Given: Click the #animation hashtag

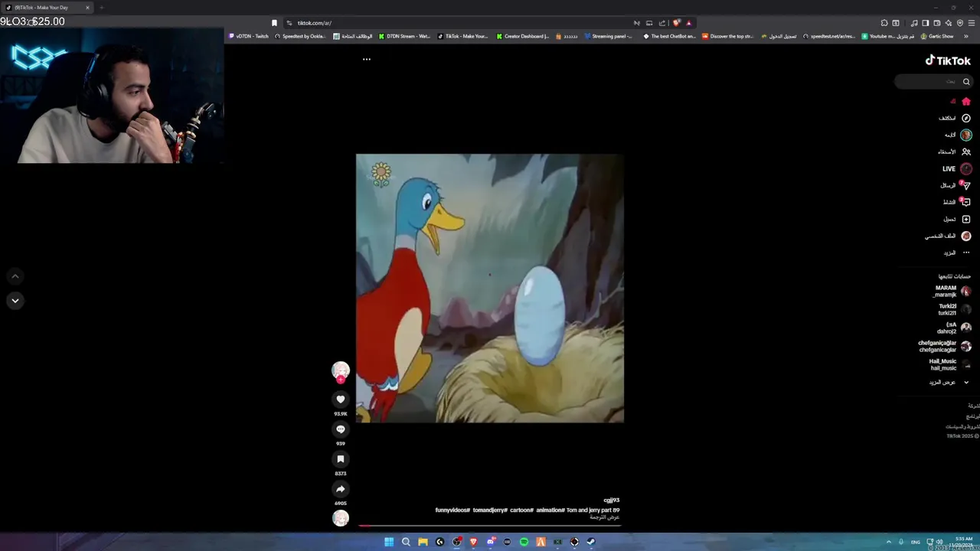Looking at the screenshot, I should point(550,510).
